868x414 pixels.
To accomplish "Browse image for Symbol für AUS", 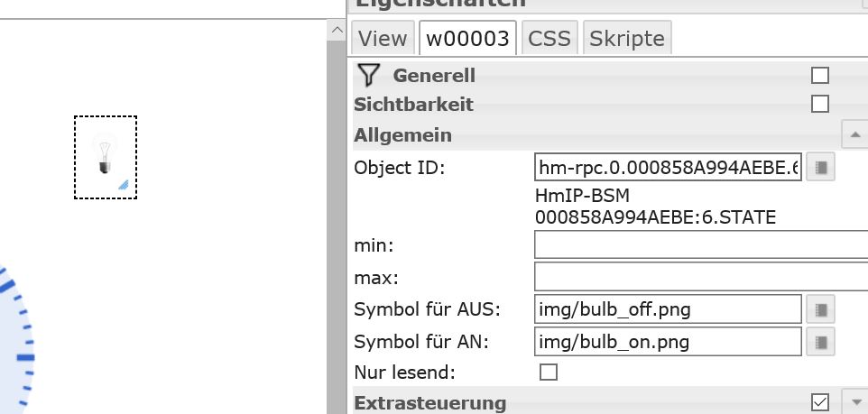I will click(x=820, y=309).
